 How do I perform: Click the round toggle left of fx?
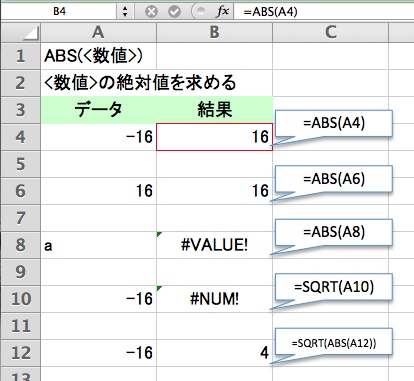pos(201,12)
